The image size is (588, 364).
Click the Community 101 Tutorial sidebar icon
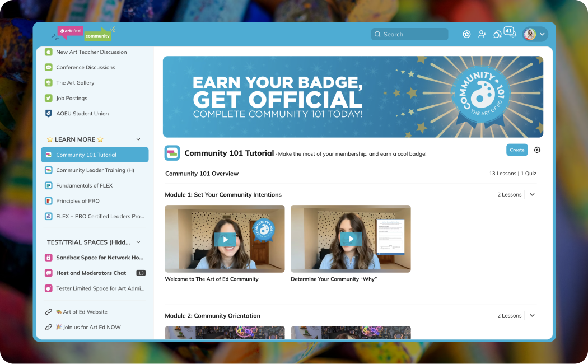click(x=48, y=155)
